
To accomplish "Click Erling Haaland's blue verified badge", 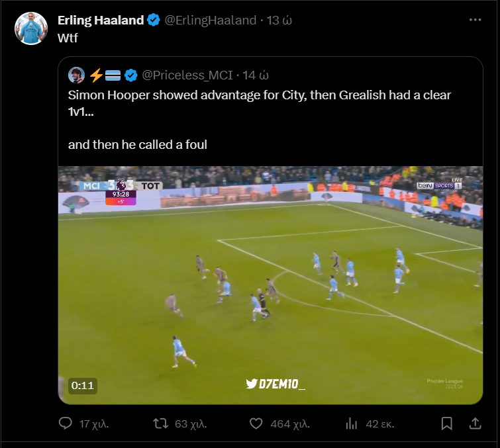I will point(153,21).
